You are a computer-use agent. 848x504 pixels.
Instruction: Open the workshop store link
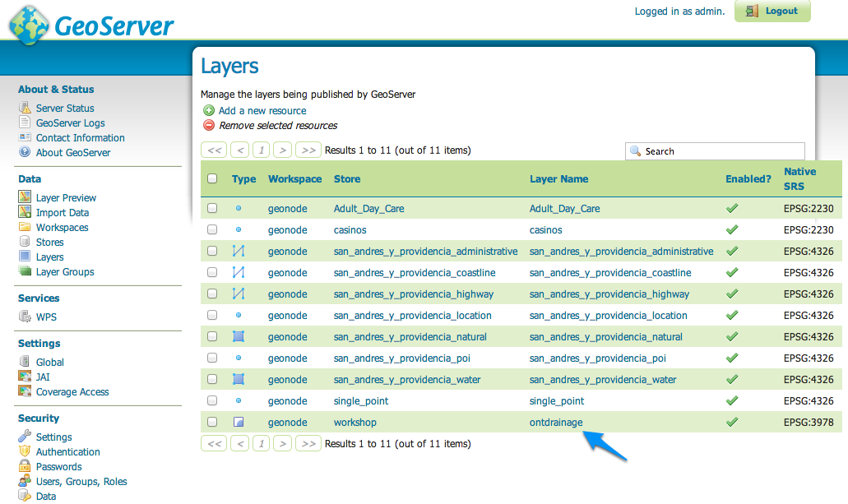click(354, 423)
